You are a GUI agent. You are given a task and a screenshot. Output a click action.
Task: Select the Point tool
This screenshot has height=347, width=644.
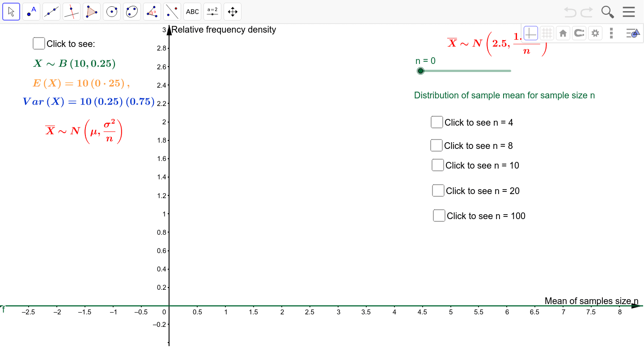click(x=31, y=12)
